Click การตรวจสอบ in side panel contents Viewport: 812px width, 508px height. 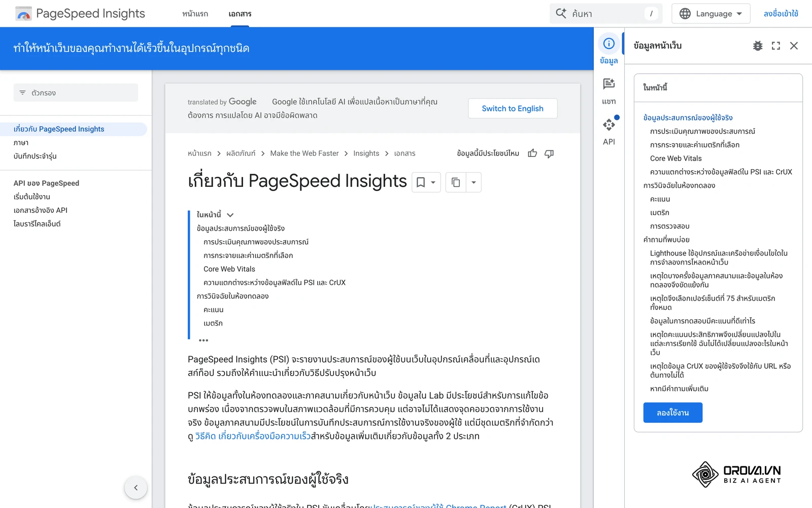coord(670,226)
